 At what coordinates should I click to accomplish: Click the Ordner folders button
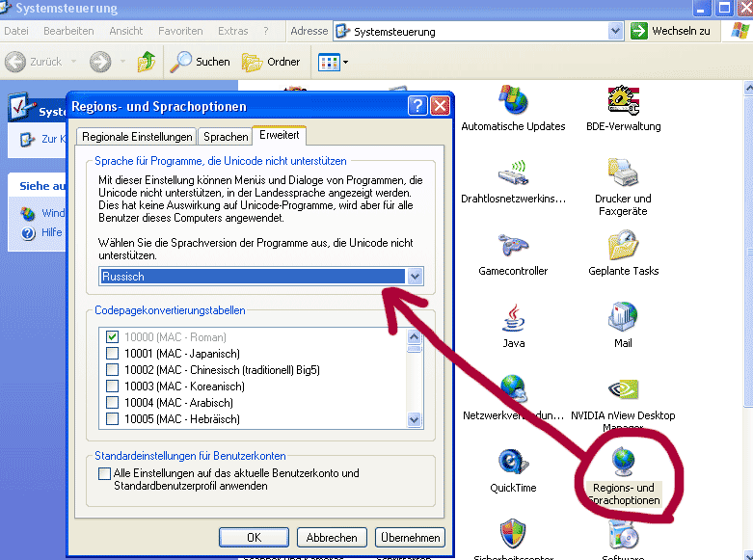pos(271,62)
